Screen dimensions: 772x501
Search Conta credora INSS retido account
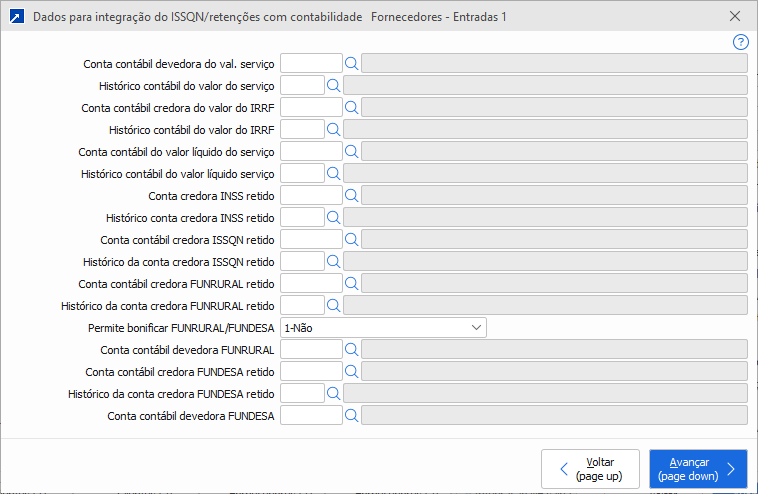coord(352,195)
